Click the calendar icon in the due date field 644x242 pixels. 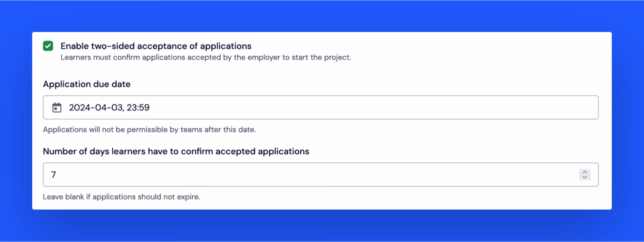coord(57,108)
